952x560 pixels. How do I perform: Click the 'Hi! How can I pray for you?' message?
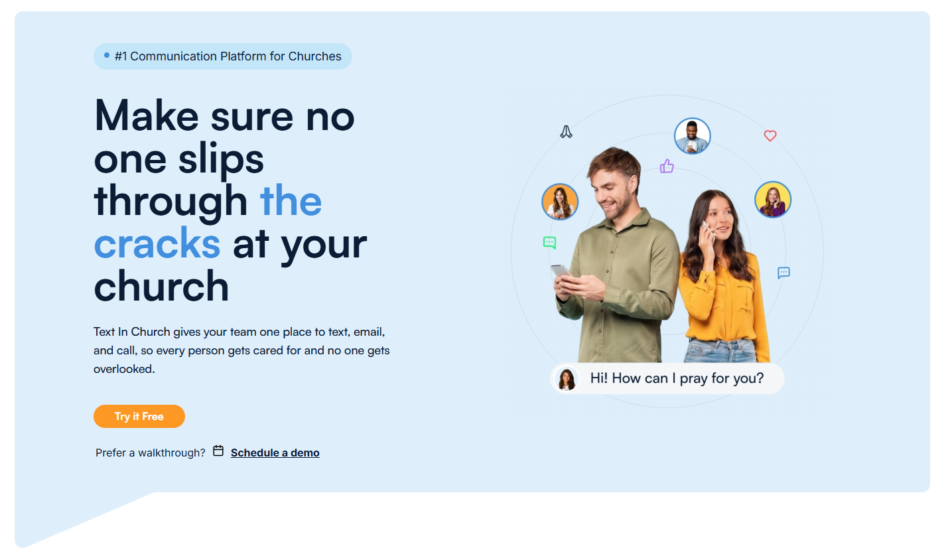[667, 378]
